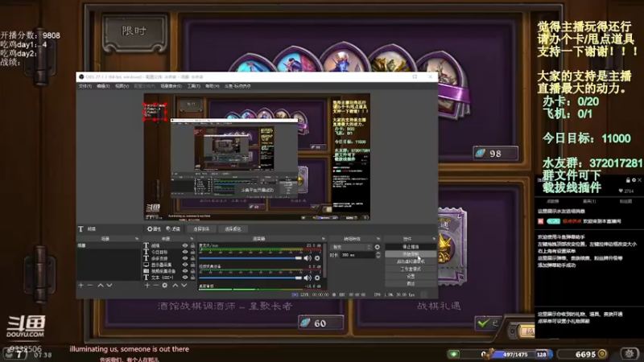The width and height of the screenshot is (644, 362).
Task: Move the selected source down
Action: [x=184, y=286]
